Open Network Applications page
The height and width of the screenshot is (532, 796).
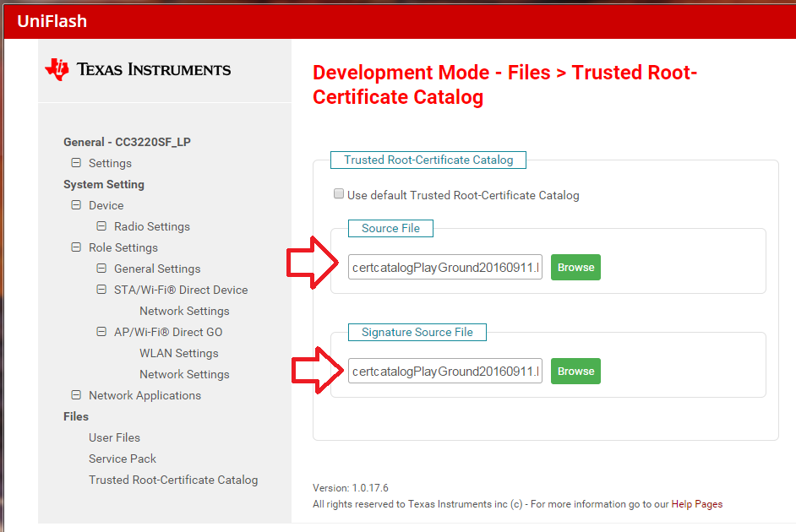tap(144, 395)
